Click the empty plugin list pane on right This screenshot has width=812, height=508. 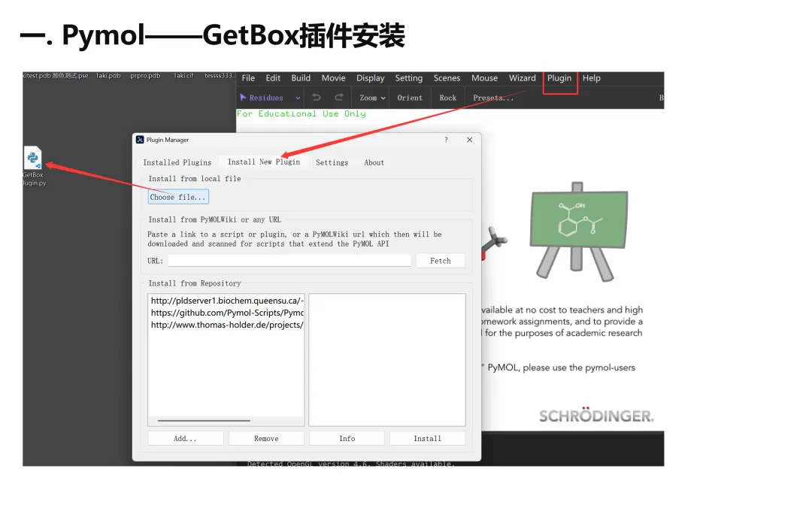point(387,360)
